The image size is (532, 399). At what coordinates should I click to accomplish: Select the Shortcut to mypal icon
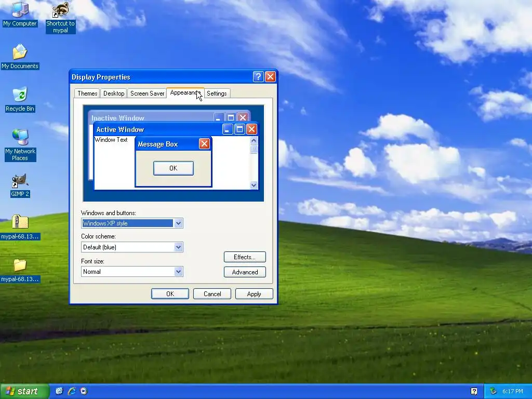click(x=60, y=17)
